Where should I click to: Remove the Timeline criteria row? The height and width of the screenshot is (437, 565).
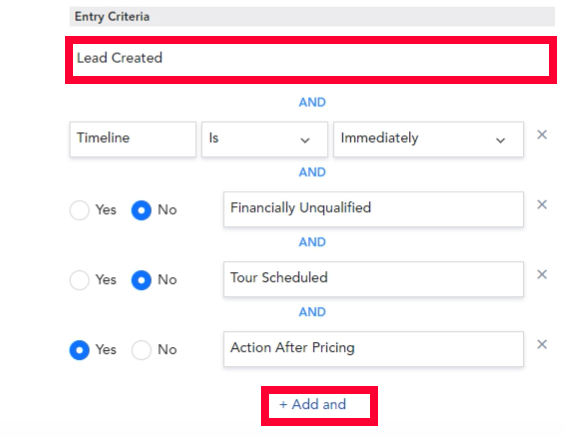(542, 135)
